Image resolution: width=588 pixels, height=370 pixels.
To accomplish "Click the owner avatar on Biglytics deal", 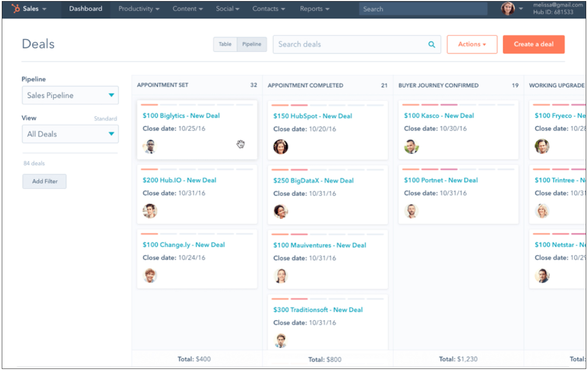I will pos(150,146).
